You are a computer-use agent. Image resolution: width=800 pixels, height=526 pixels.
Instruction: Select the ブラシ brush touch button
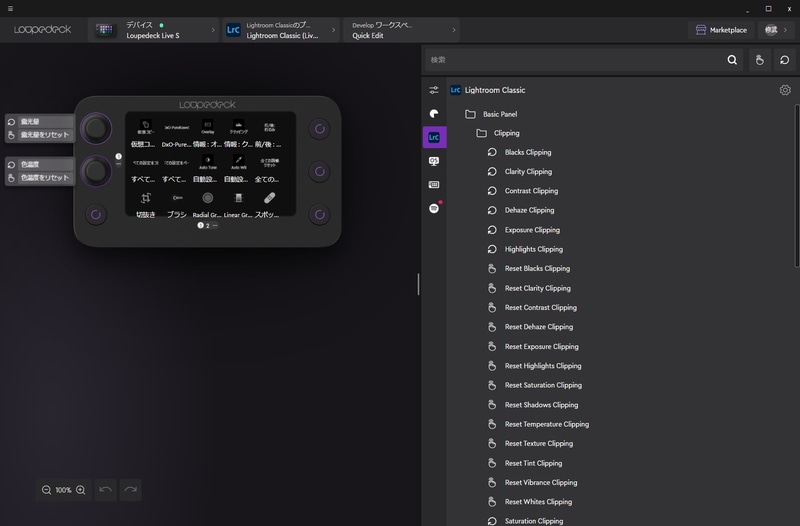click(177, 205)
